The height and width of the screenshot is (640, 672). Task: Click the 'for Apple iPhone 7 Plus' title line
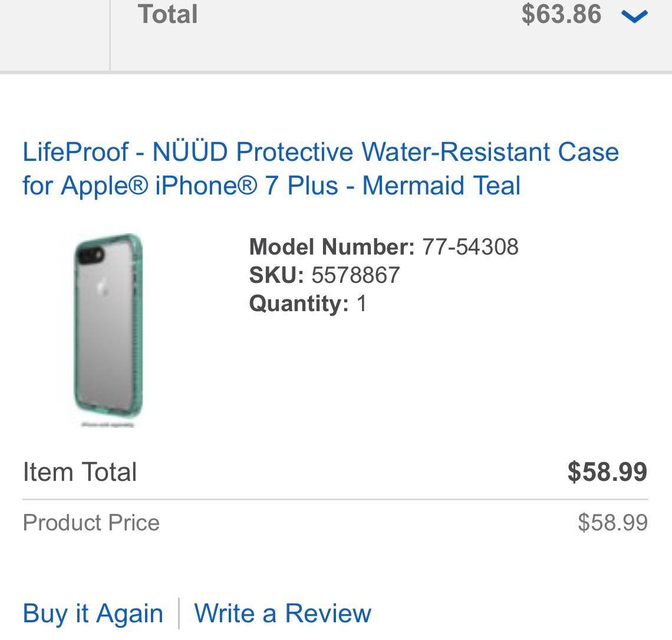click(271, 186)
